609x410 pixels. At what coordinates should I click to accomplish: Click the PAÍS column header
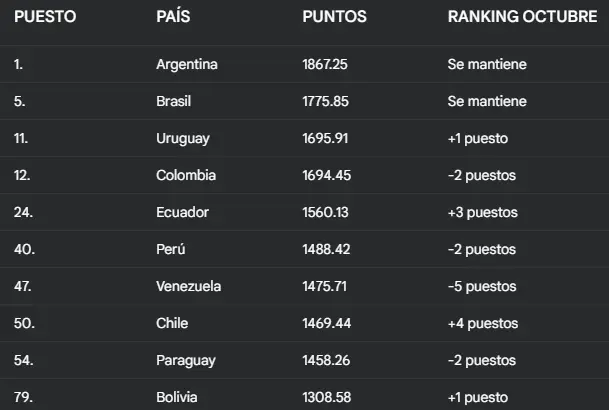(176, 17)
